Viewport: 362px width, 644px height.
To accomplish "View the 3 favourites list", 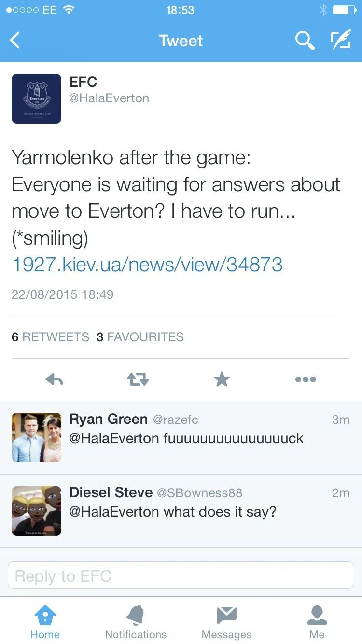I will coord(140,337).
